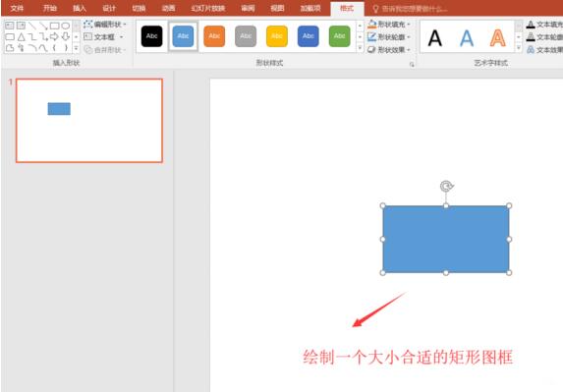The width and height of the screenshot is (563, 392).
Task: Click the text fill (文本填充) icon
Action: [x=531, y=24]
